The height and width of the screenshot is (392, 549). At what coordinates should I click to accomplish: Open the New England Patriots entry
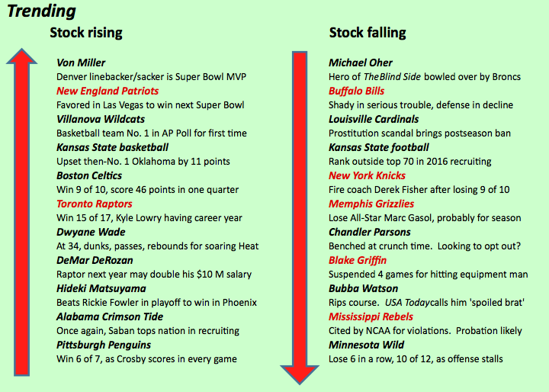click(x=108, y=91)
